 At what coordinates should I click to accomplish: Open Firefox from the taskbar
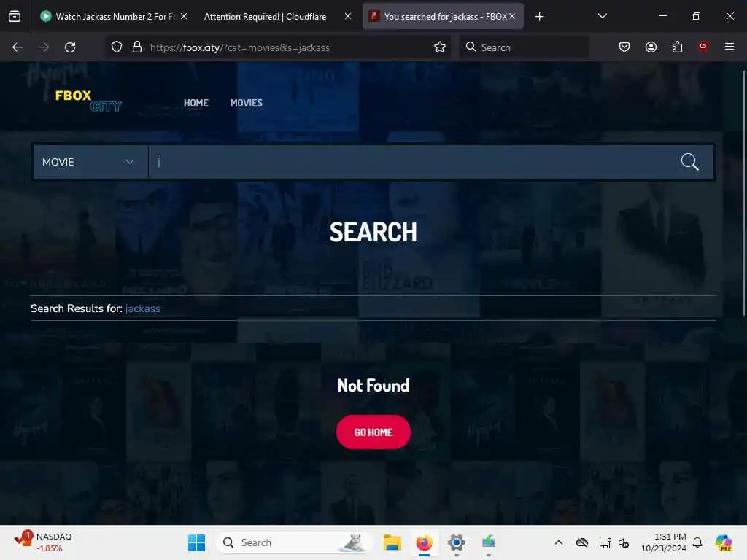tap(424, 542)
